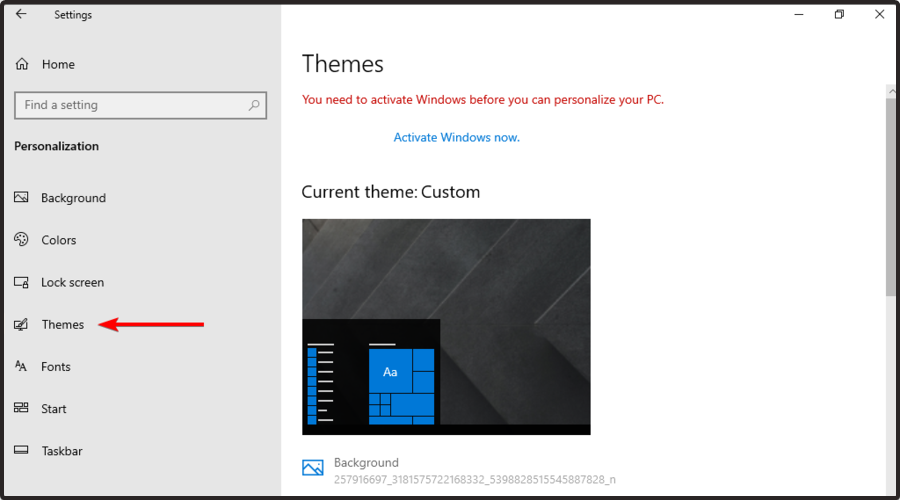Screen dimensions: 900x500
Task: Click the vertical scrollbar thumb
Action: [891, 197]
